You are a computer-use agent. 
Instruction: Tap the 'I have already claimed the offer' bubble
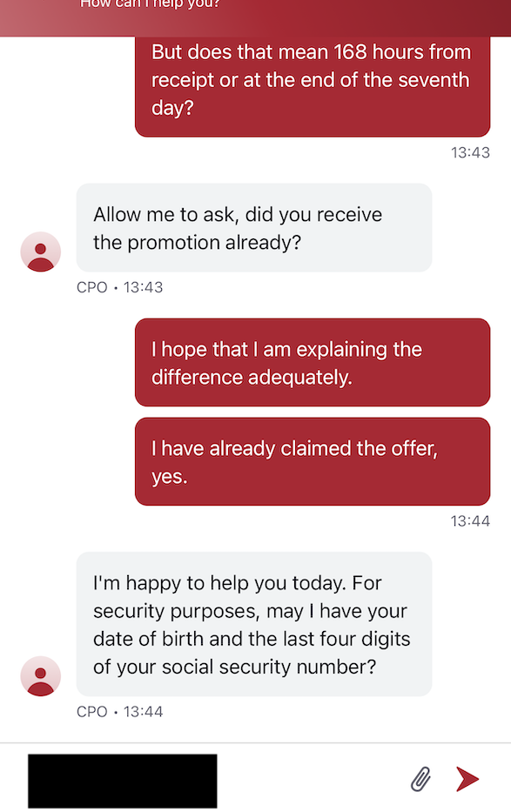pyautogui.click(x=312, y=461)
